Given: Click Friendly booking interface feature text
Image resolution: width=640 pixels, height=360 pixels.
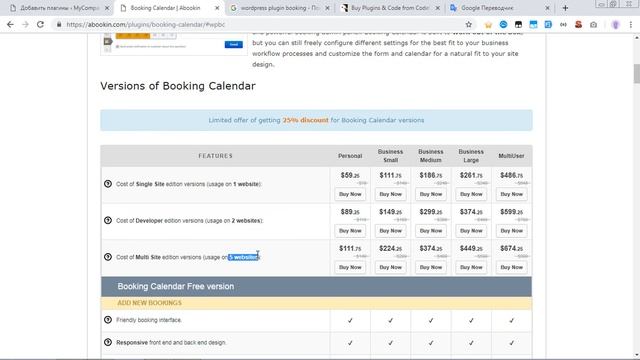Looking at the screenshot, I should (x=149, y=320).
